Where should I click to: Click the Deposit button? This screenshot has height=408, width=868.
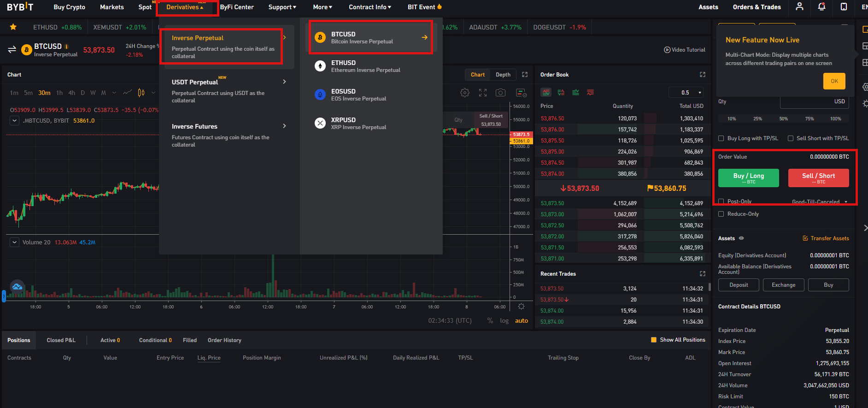coord(739,285)
